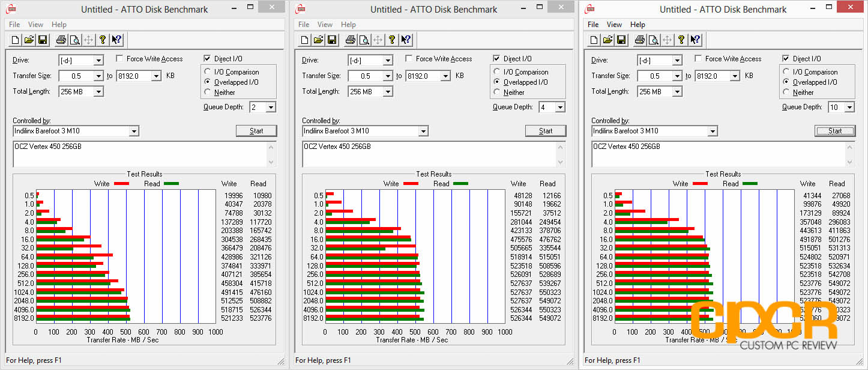Enable Force Write Access in Queue Depth 2 window
This screenshot has height=370, width=868.
pyautogui.click(x=119, y=59)
